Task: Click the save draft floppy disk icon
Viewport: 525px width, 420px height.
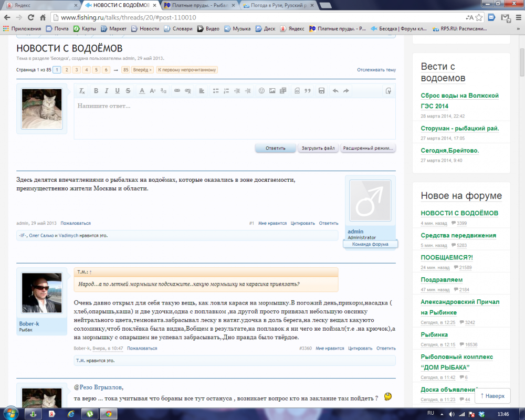Action: click(x=321, y=91)
